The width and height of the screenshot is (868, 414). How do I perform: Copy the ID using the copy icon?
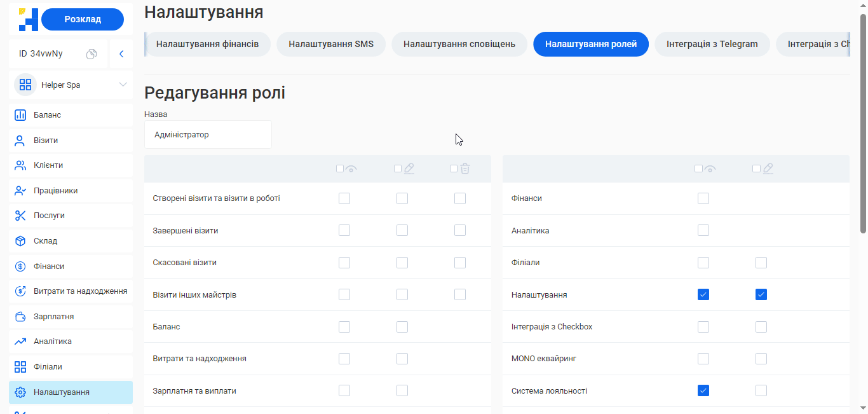(x=92, y=54)
